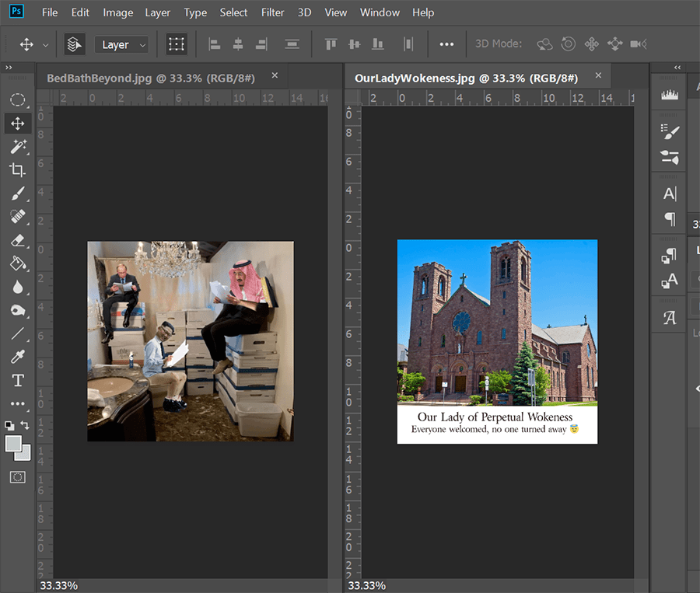The height and width of the screenshot is (593, 700).
Task: Collapse the right panel dock
Action: coord(676,68)
